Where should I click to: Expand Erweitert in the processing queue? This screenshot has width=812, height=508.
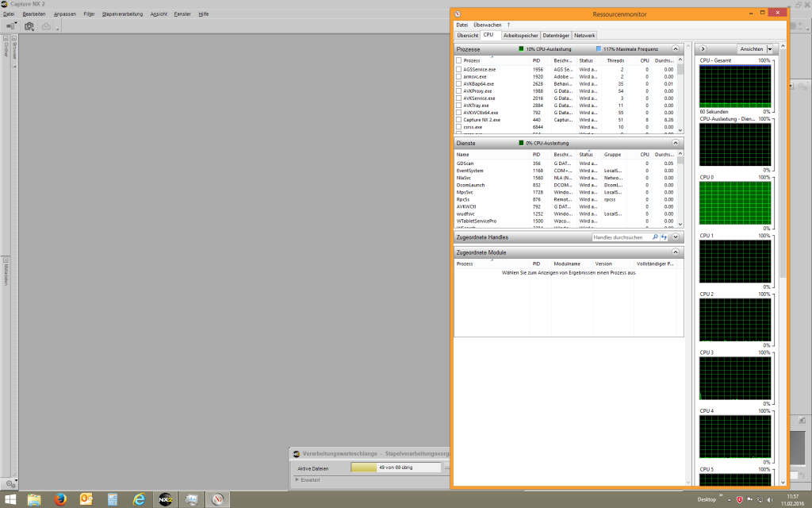(297, 480)
